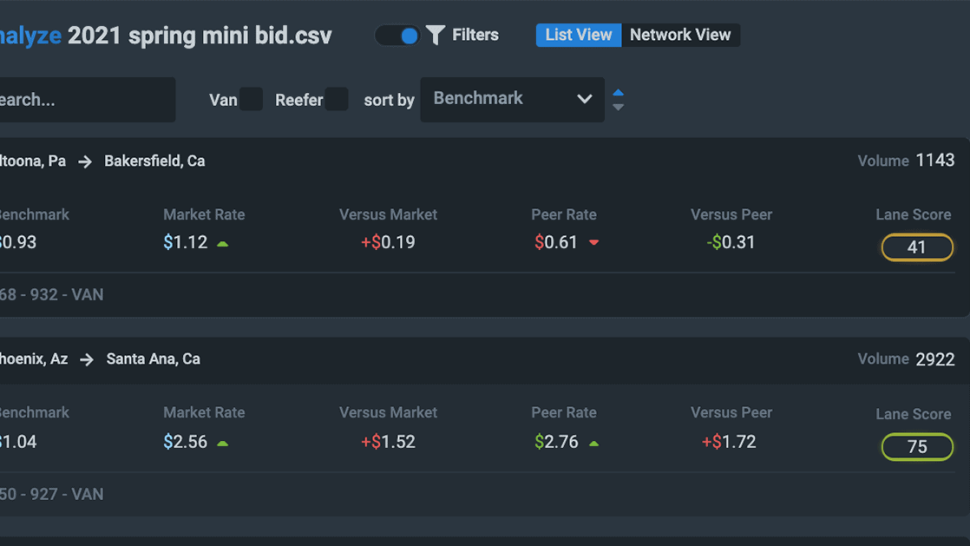
Task: Click the green Lane Score 75 badge
Action: point(917,446)
